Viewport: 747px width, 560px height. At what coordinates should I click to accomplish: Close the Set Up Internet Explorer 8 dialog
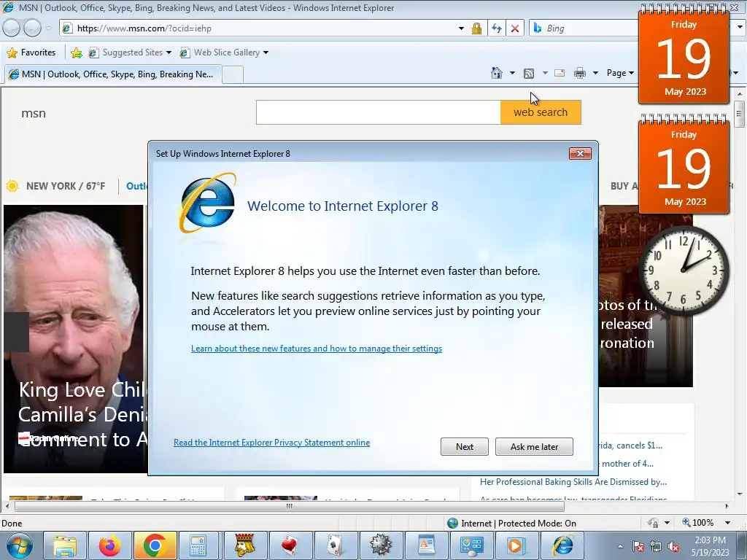[580, 153]
